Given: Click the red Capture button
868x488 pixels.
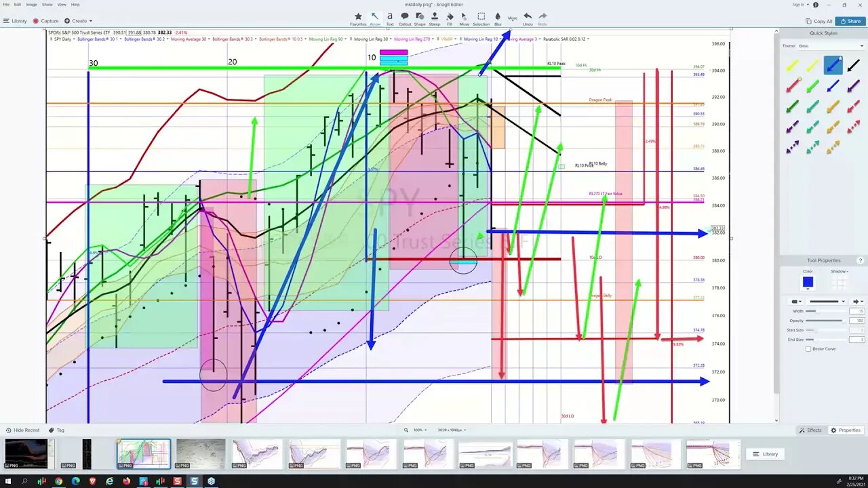Looking at the screenshot, I should 46,21.
